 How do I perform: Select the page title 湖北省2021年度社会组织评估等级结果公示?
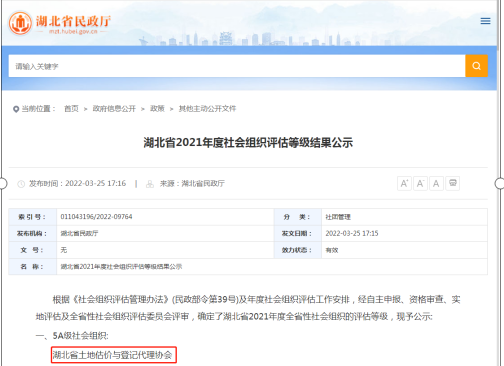tap(248, 143)
